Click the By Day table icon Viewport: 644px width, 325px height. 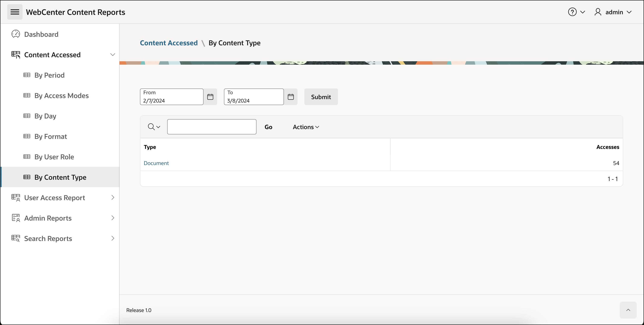tap(27, 116)
